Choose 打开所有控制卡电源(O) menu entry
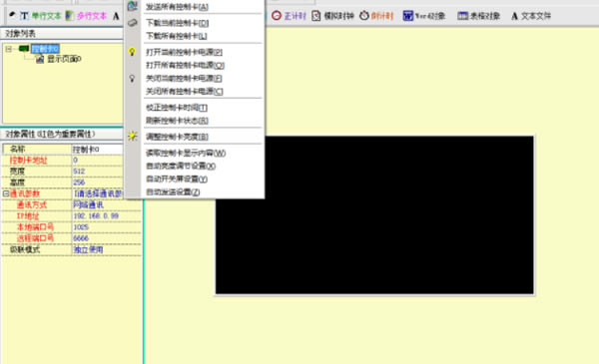The height and width of the screenshot is (364, 599). (x=185, y=65)
